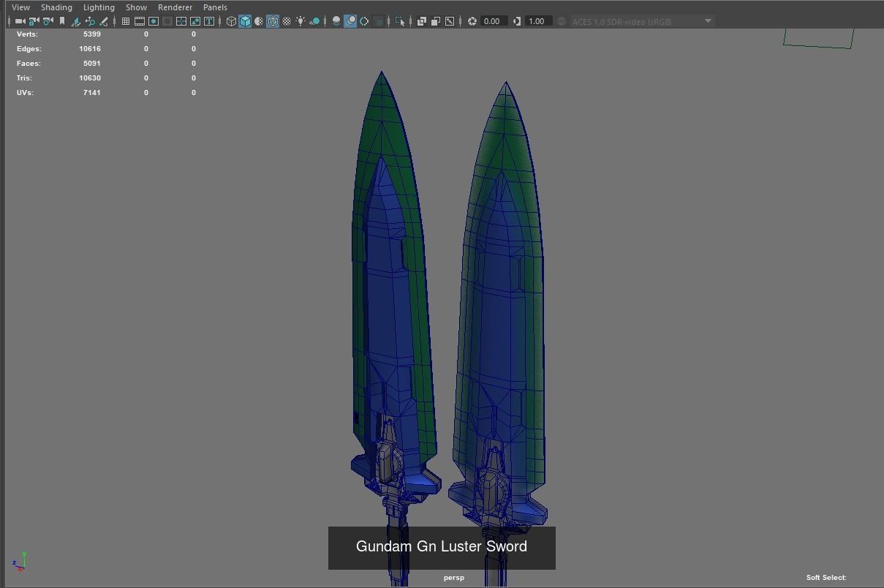This screenshot has height=588, width=884.
Task: Toggle the Shadows icon
Action: pos(314,21)
